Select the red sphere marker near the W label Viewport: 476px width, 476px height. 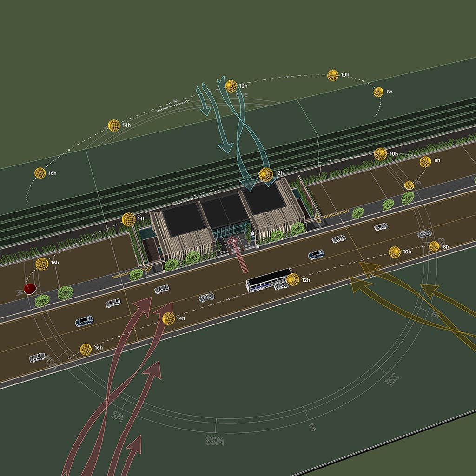pos(30,289)
